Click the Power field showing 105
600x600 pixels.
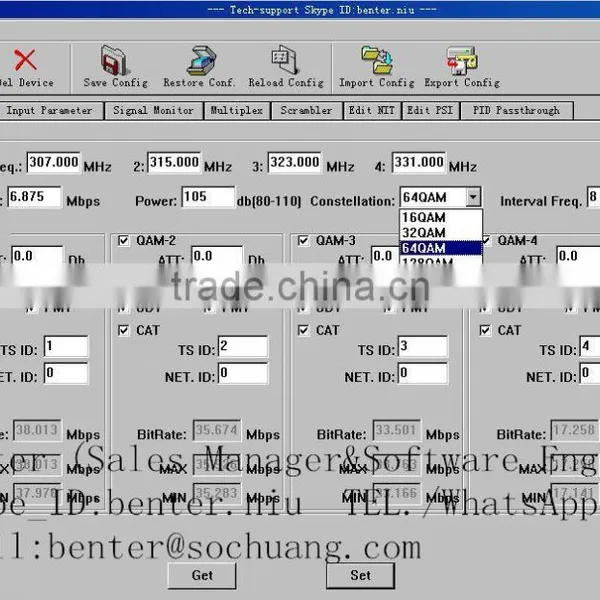tap(208, 197)
